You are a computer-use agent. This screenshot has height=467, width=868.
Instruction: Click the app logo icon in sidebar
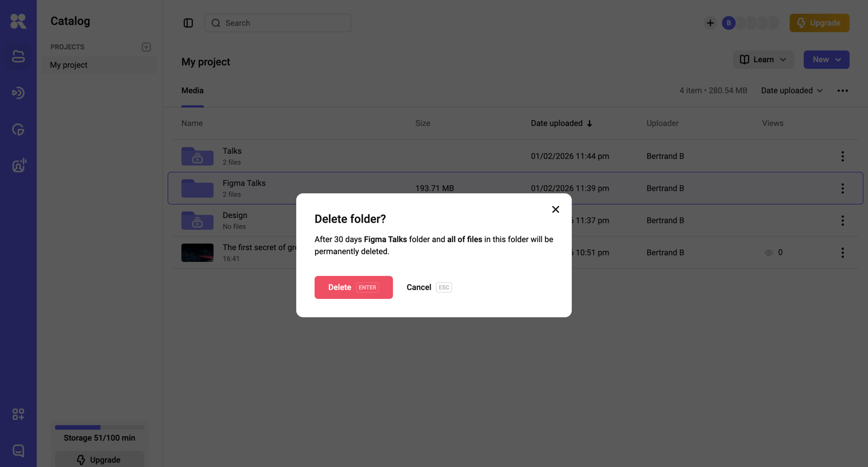coord(18,21)
